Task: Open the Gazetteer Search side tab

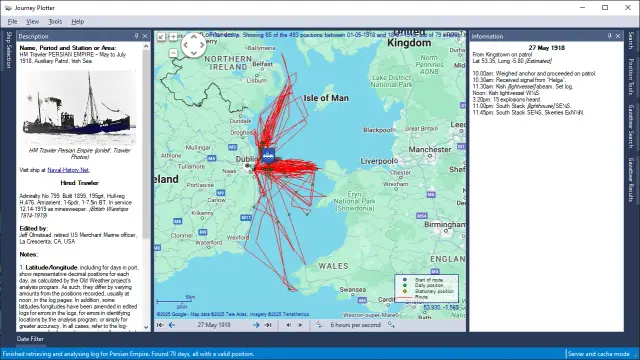Action: (x=631, y=127)
